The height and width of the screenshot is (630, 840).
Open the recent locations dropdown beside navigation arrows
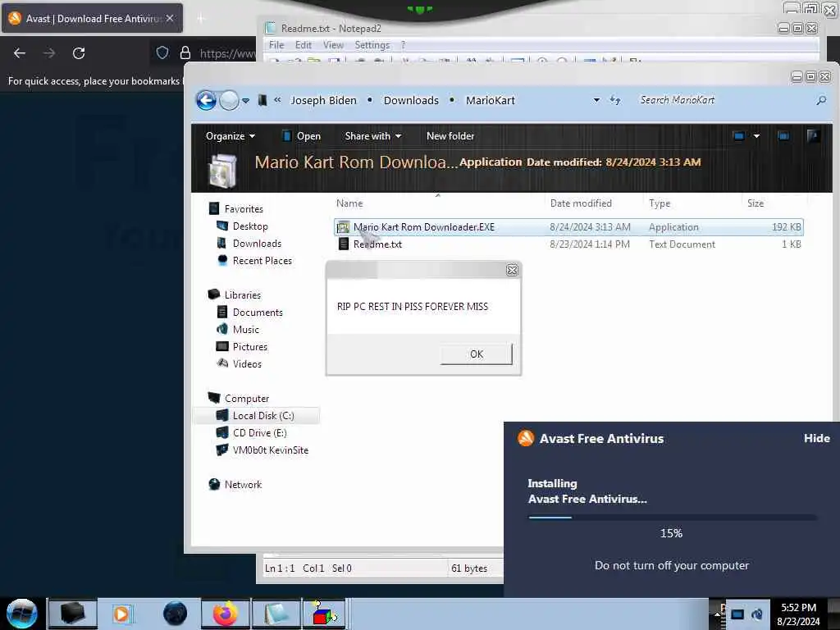pyautogui.click(x=245, y=101)
